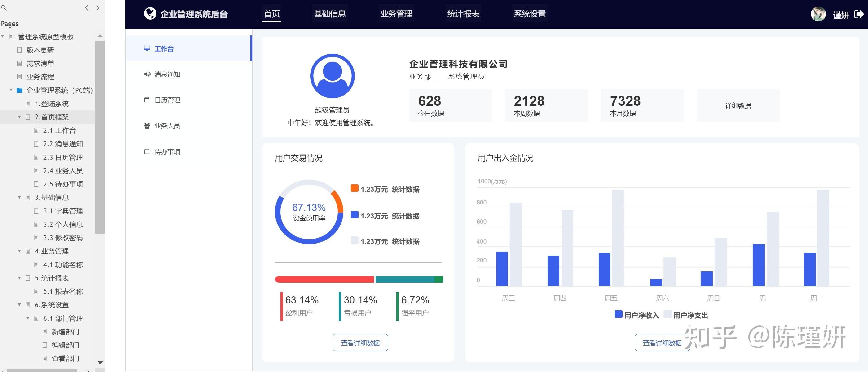Click the red segment of the ratio bar

click(x=324, y=279)
